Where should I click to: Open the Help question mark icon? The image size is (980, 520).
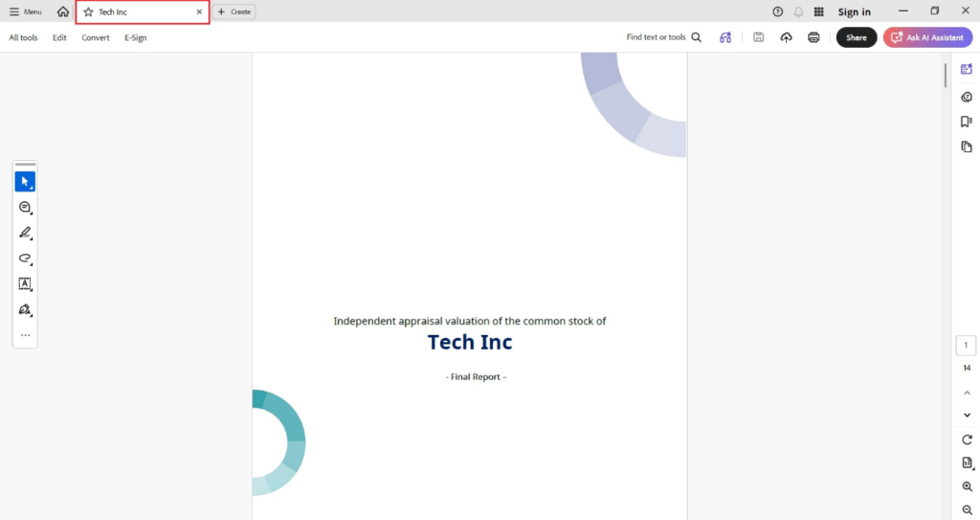[x=777, y=11]
